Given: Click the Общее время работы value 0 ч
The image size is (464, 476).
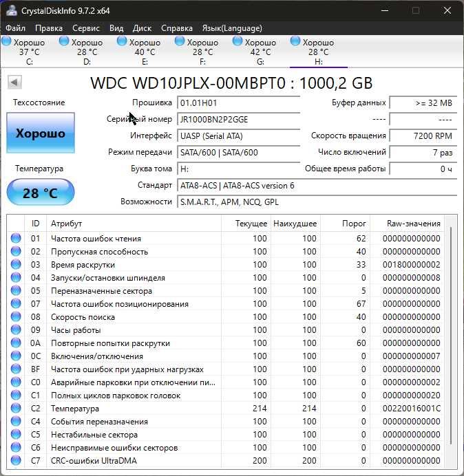Looking at the screenshot, I should tap(423, 169).
